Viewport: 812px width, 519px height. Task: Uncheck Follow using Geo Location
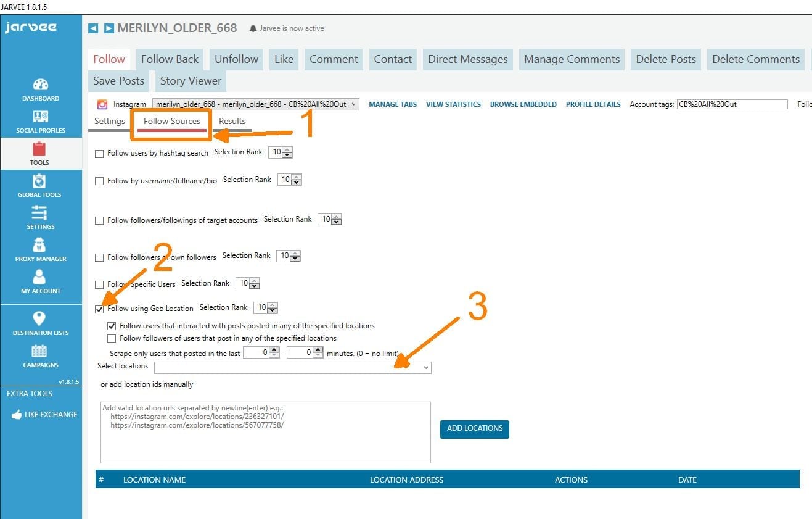[99, 309]
